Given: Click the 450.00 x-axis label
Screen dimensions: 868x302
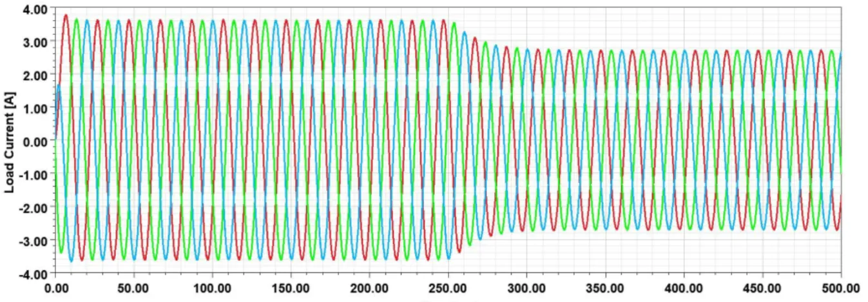Looking at the screenshot, I should pyautogui.click(x=763, y=287).
